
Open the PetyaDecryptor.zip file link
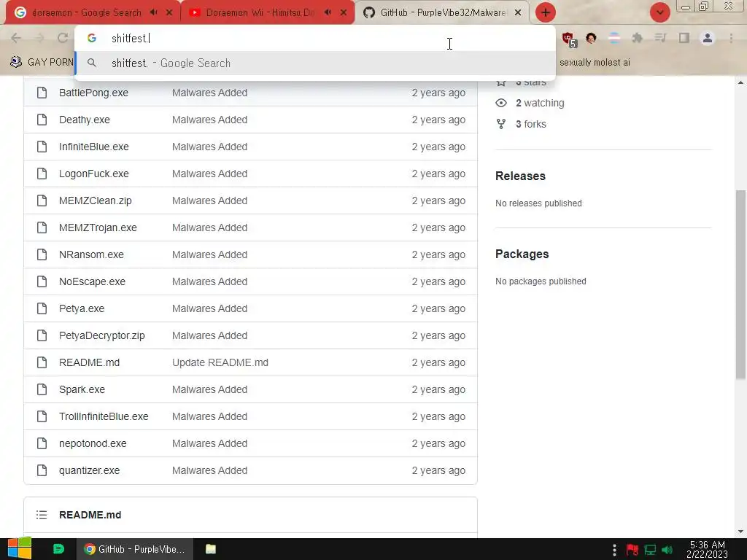coord(102,335)
